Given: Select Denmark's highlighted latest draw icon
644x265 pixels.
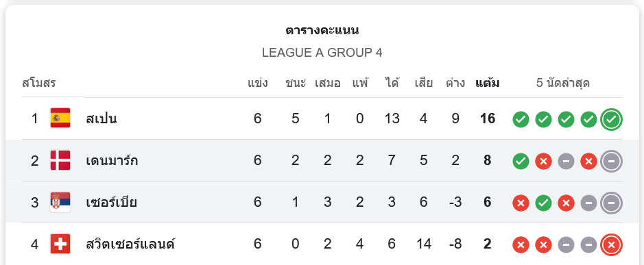Looking at the screenshot, I should click(611, 161).
